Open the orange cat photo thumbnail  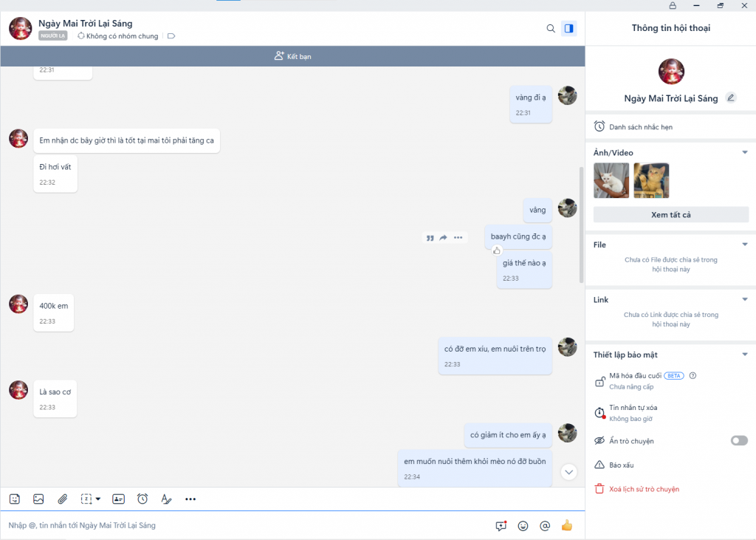pos(651,180)
